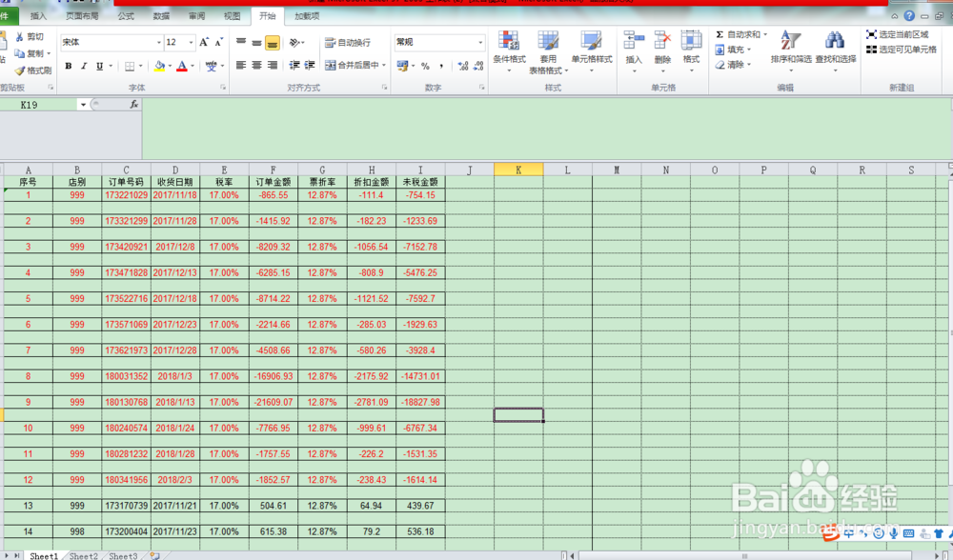Screen dimensions: 953x560
Task: Click the fx insert function icon
Action: [134, 105]
